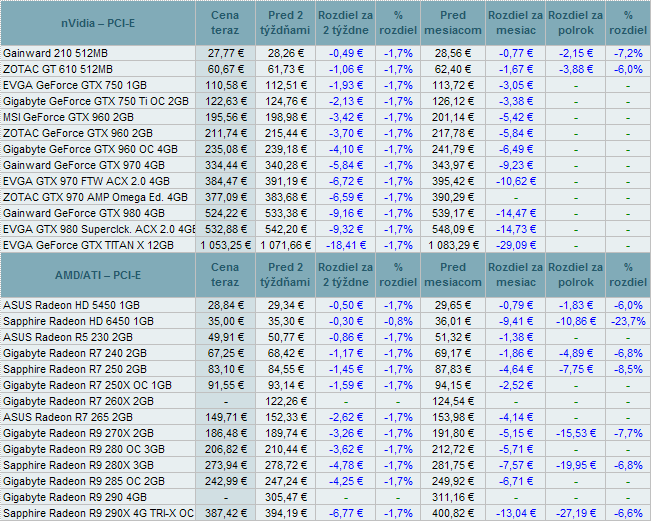This screenshot has height=521, width=651.
Task: Click the 60,67 € current price cell
Action: click(x=226, y=69)
